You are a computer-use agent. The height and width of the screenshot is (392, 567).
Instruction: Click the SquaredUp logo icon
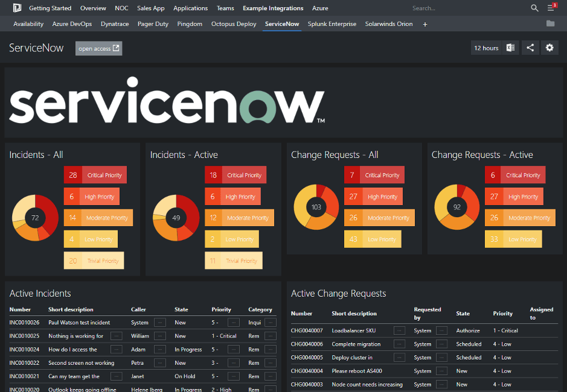point(17,8)
